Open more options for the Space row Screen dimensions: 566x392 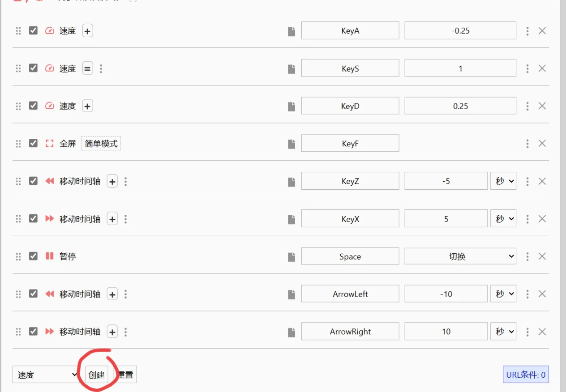tap(527, 256)
